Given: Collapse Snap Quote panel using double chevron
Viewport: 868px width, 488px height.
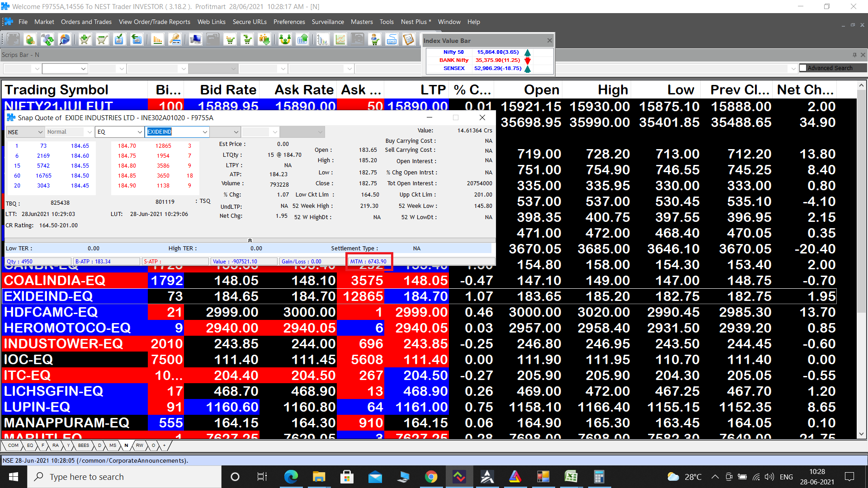Looking at the screenshot, I should pos(250,240).
